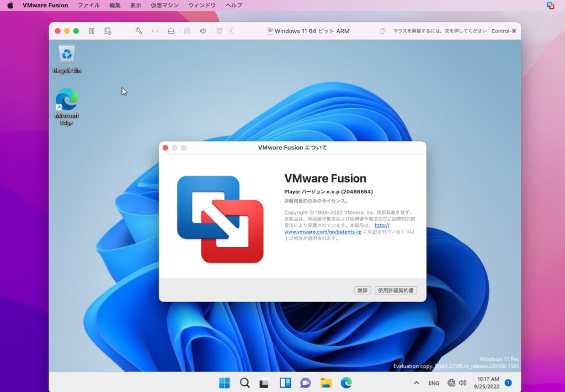Click the keyboard device icon in the toolbar
Viewport: 565px width, 392px height.
pyautogui.click(x=218, y=31)
